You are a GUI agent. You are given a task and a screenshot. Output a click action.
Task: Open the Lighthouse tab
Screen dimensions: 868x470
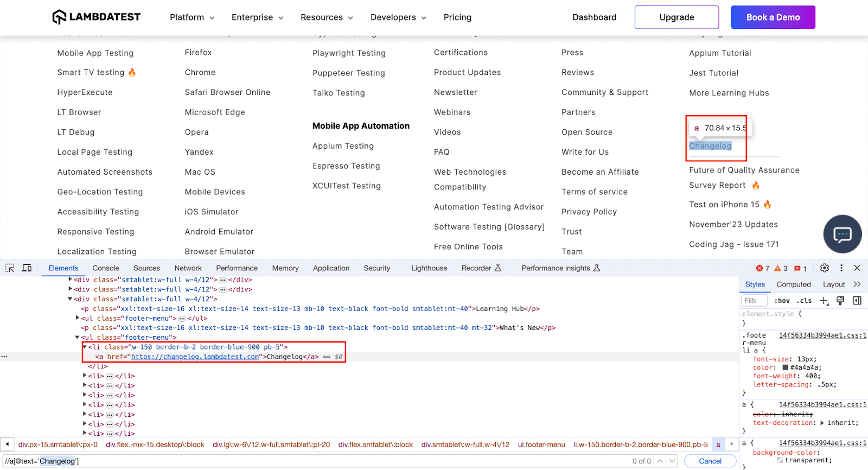pyautogui.click(x=429, y=268)
